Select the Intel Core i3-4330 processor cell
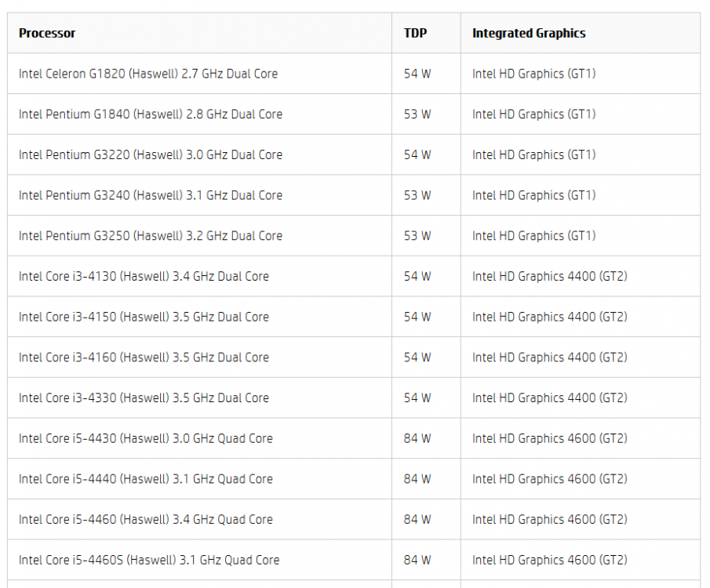Viewport: 710px width, 588px height. click(x=144, y=398)
